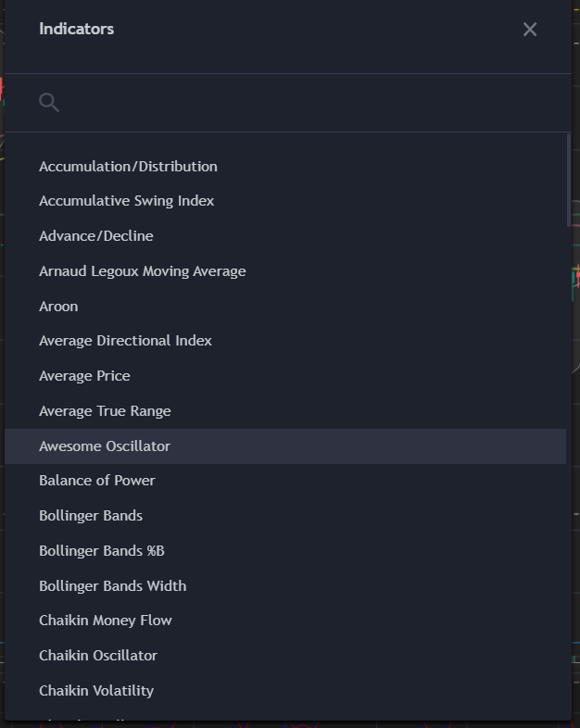Select Average Price indicator
580x728 pixels.
[285, 376]
